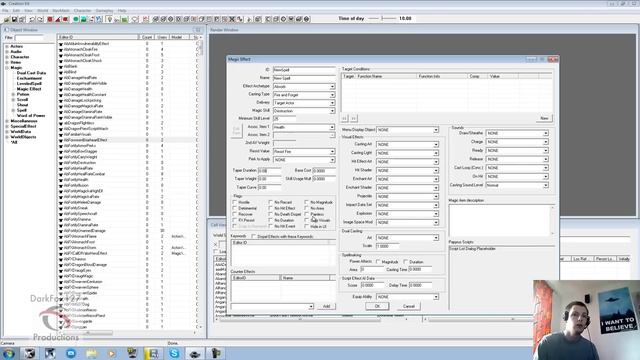Enable the No Duration checkbox
640x360 pixels.
click(x=271, y=220)
